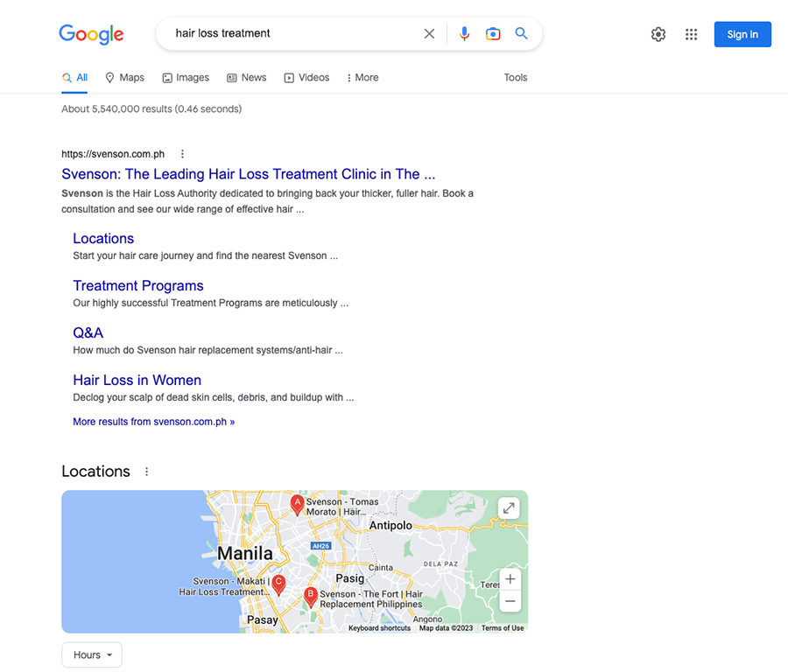The image size is (788, 672).
Task: Open the Google apps grid
Action: 692,34
